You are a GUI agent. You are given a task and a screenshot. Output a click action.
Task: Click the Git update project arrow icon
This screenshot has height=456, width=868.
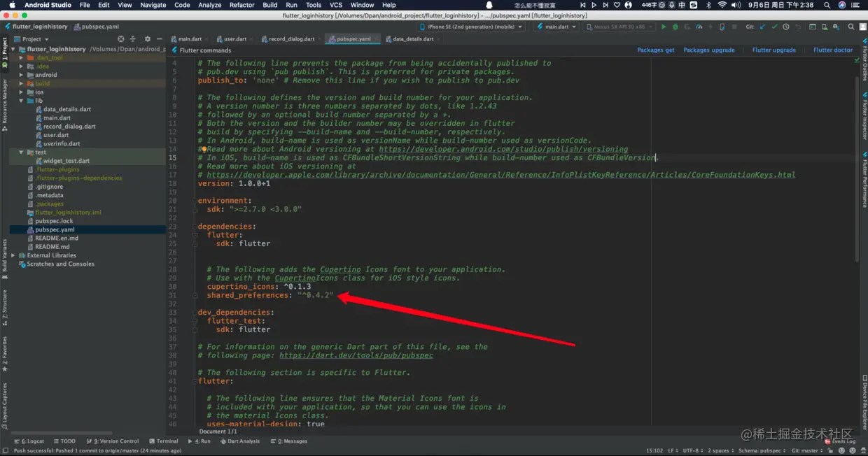762,27
